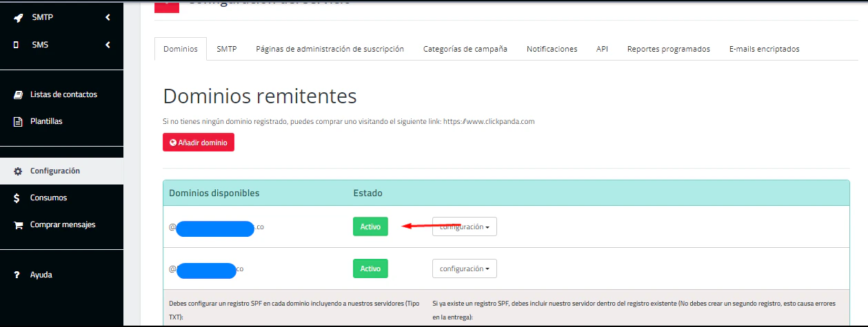868x327 pixels.
Task: Open Comprar mensajes in sidebar
Action: tap(63, 224)
